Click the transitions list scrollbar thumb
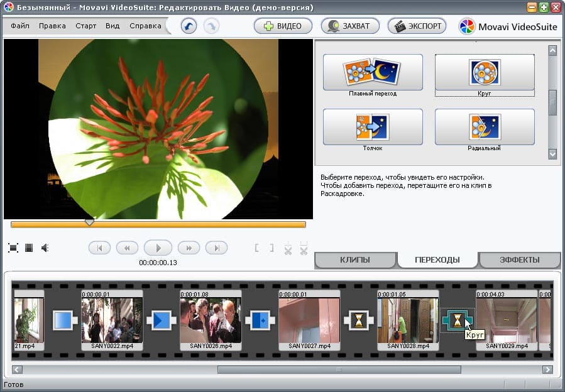Screen dimensions: 565x392 (552, 102)
